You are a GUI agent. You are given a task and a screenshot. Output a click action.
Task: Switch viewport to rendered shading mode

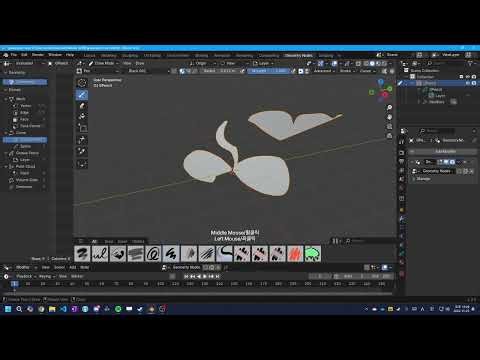(x=384, y=63)
